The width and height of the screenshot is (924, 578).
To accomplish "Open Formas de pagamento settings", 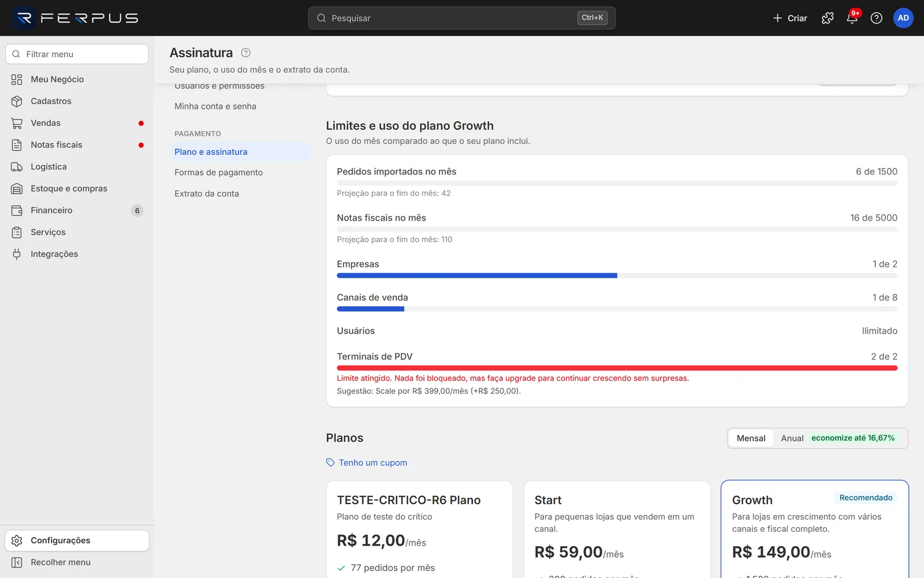I will (x=218, y=172).
